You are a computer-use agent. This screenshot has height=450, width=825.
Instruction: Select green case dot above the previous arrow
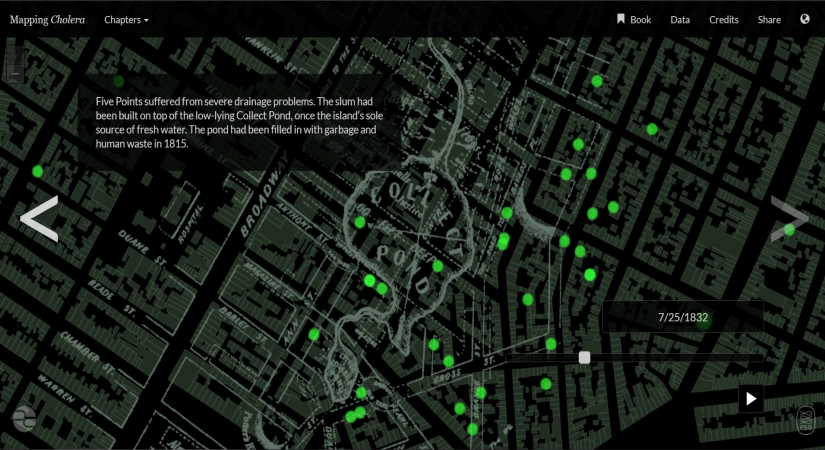pyautogui.click(x=37, y=171)
